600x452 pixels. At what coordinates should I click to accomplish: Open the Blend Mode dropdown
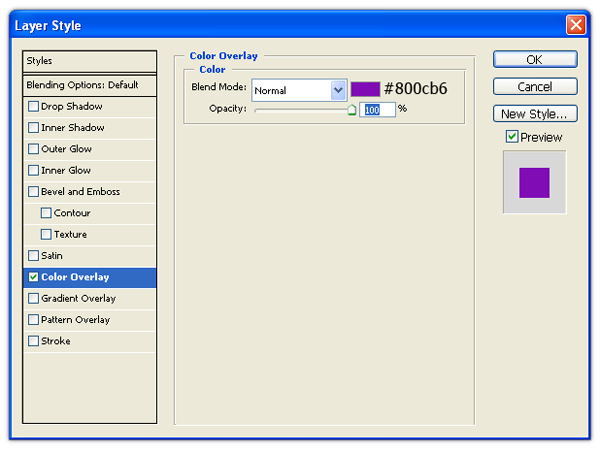point(299,90)
